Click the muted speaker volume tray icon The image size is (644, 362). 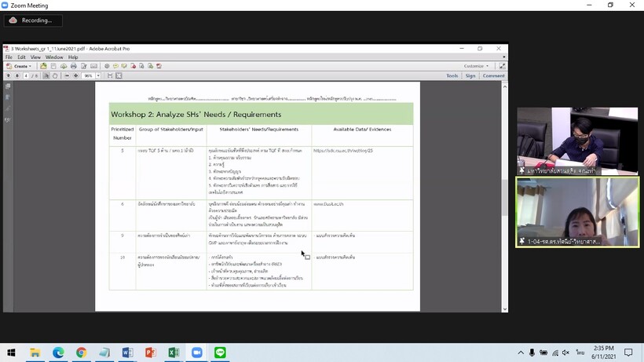pos(566,353)
